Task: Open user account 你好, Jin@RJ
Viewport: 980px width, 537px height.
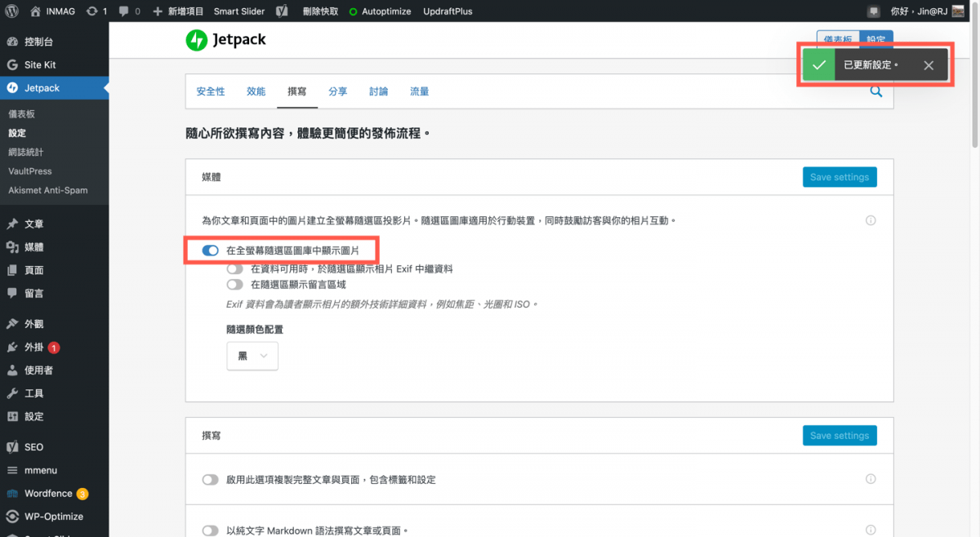Action: pyautogui.click(x=928, y=11)
